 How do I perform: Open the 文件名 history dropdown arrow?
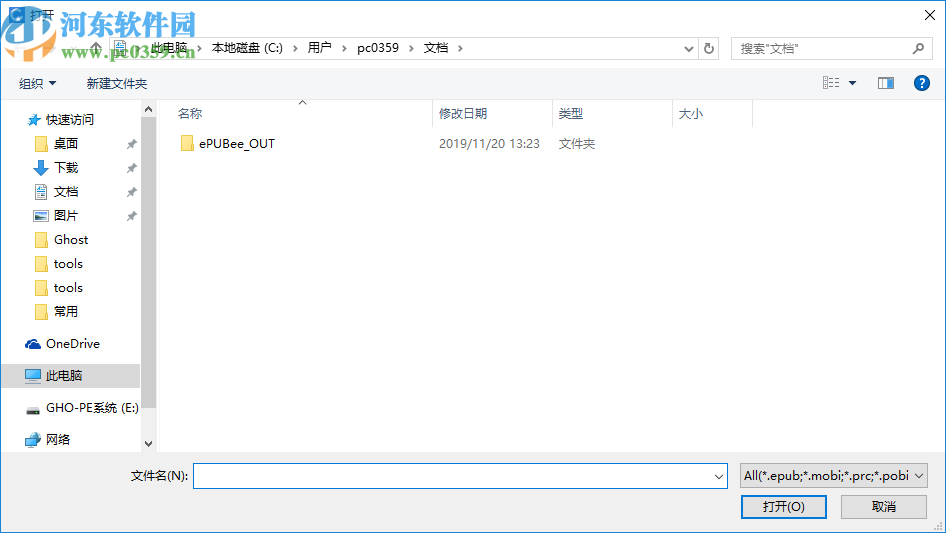click(x=719, y=476)
